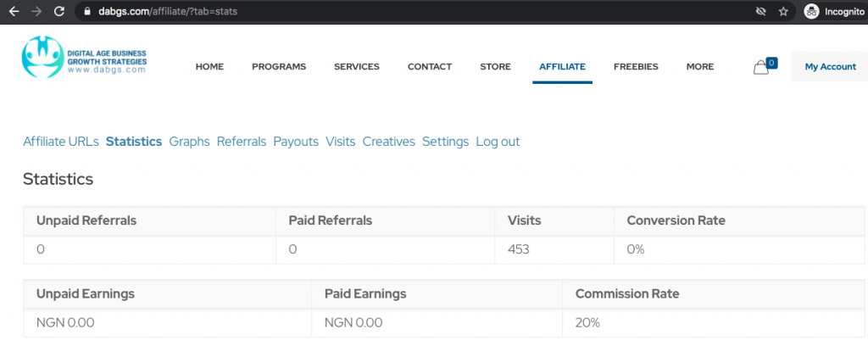Open the Payouts link
The width and height of the screenshot is (868, 346).
click(296, 142)
